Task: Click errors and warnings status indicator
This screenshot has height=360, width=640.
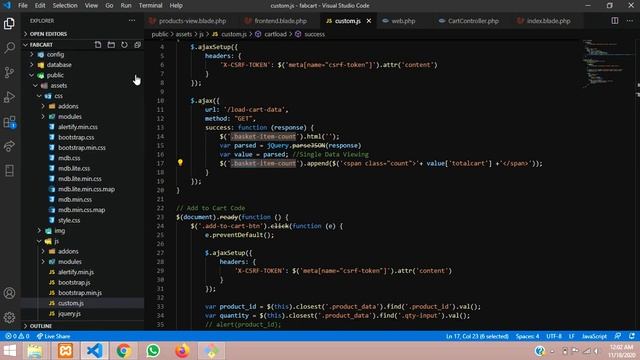Action: [x=17, y=336]
